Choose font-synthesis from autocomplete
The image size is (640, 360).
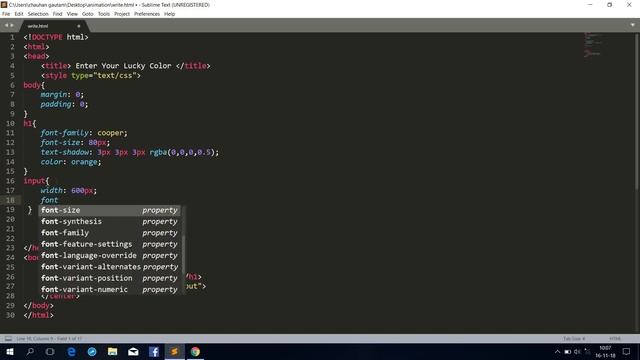[110, 222]
